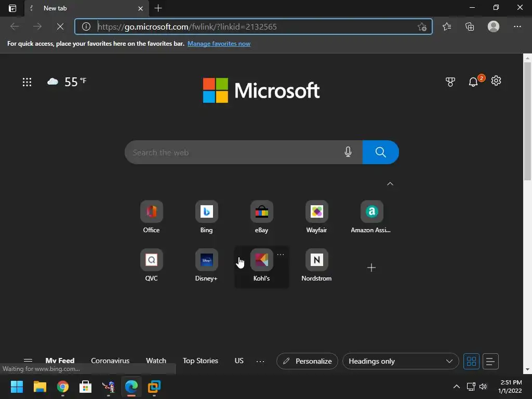
Task: Select the My Feed tab
Action: click(x=60, y=361)
